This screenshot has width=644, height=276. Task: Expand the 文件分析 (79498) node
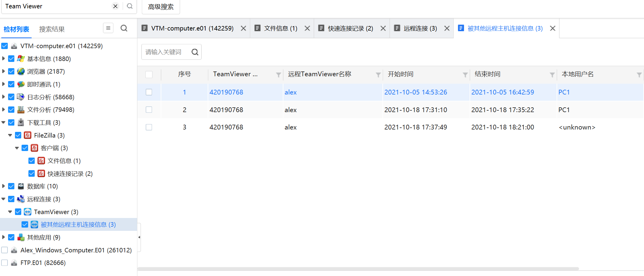click(x=3, y=110)
